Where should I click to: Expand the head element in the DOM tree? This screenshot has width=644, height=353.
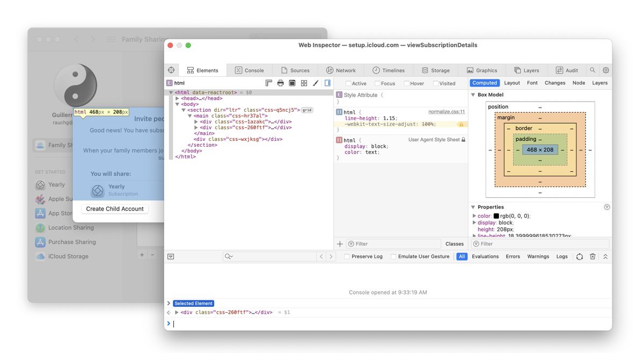pos(178,98)
